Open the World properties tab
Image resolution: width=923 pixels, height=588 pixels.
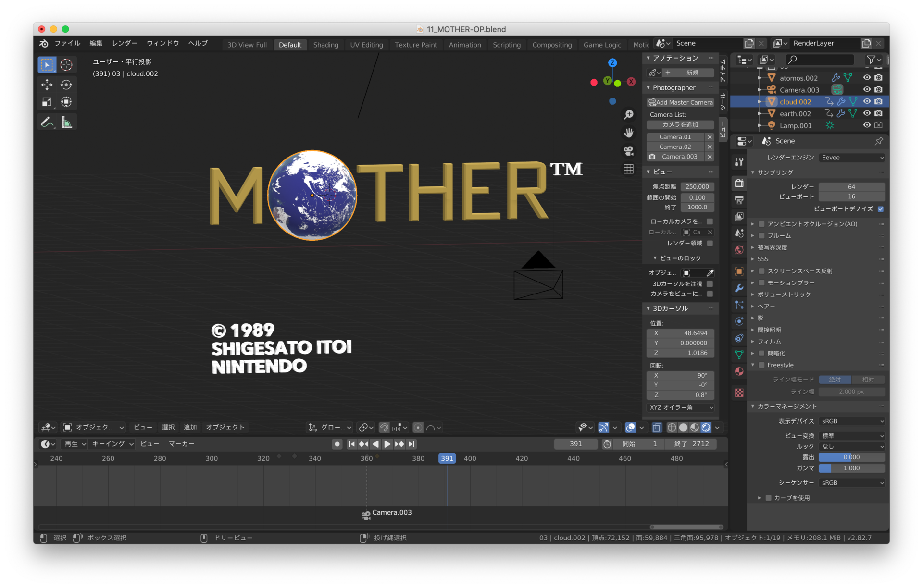(x=739, y=250)
